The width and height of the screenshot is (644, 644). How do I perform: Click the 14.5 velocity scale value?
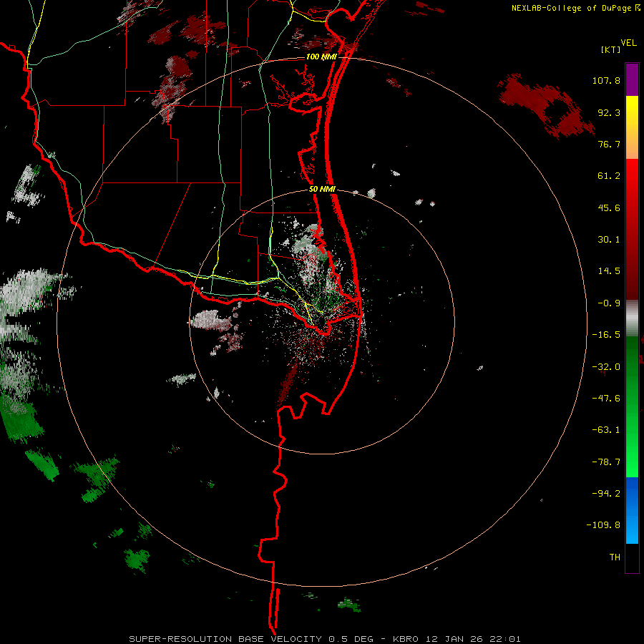pyautogui.click(x=609, y=271)
